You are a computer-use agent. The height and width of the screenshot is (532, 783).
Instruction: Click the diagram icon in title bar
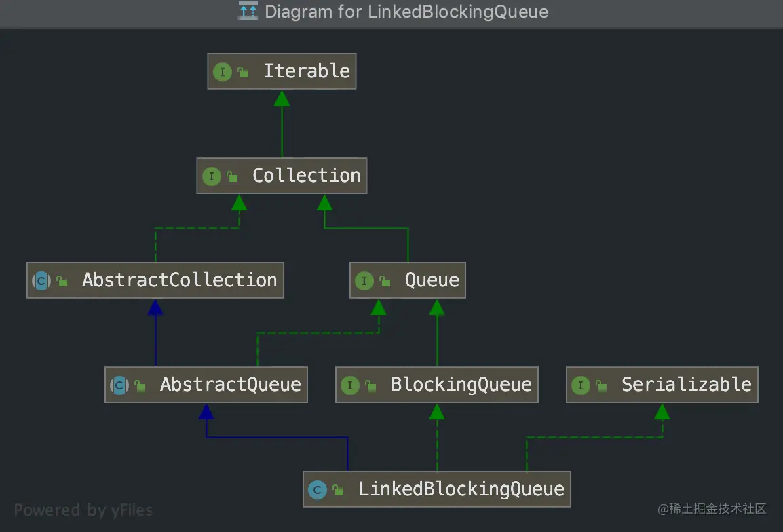tap(248, 11)
